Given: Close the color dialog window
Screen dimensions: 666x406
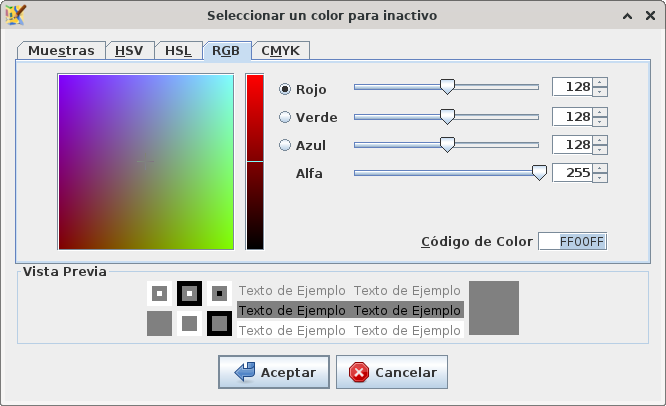Looking at the screenshot, I should [x=650, y=16].
